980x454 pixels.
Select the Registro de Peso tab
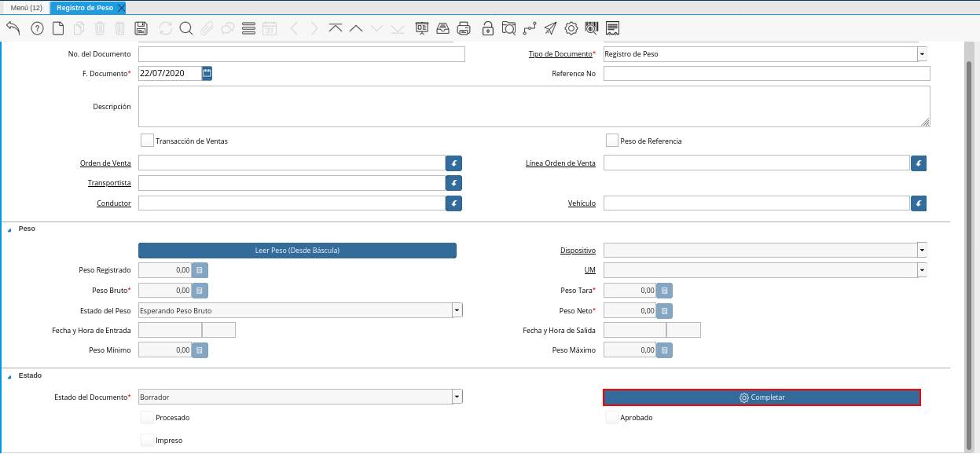pyautogui.click(x=84, y=8)
